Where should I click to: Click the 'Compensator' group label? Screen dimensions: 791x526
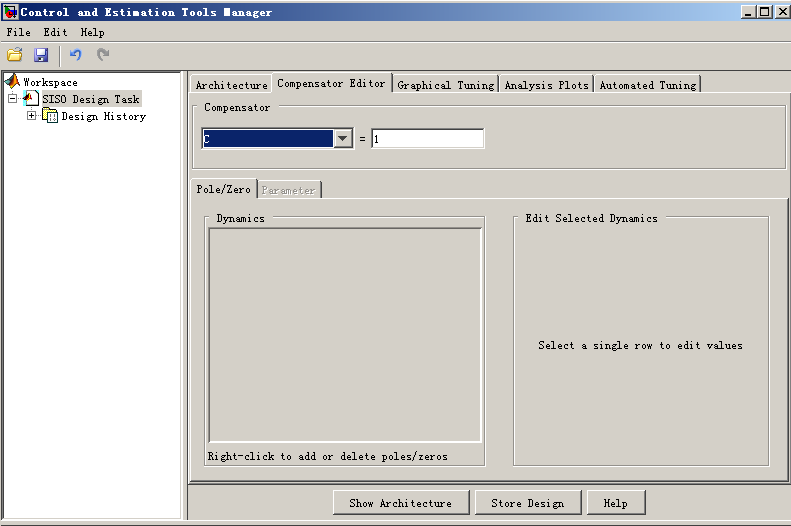pos(237,107)
